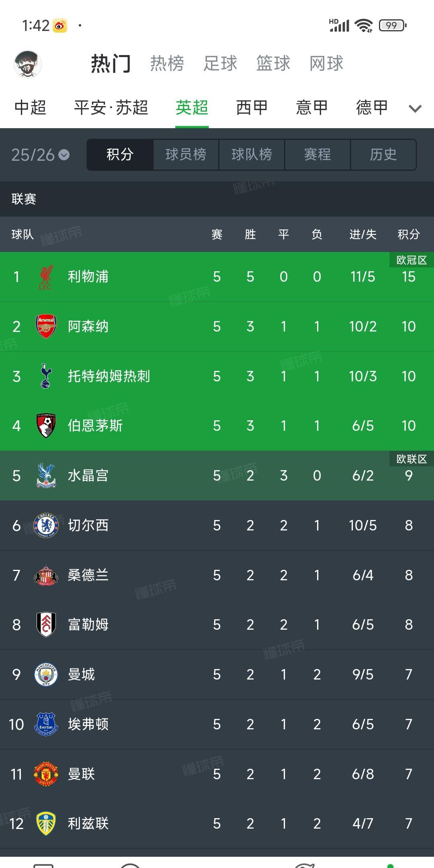The width and height of the screenshot is (434, 868).
Task: Open the 25/26 season dropdown
Action: pos(40,155)
